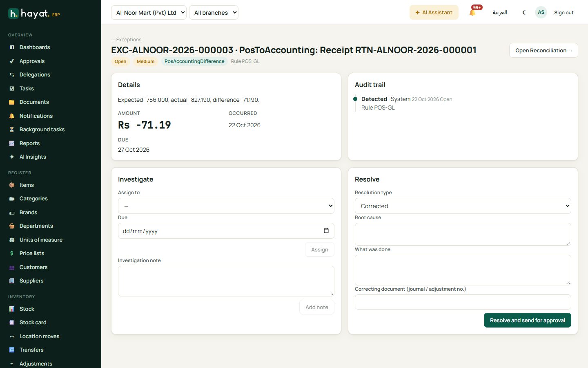Image resolution: width=588 pixels, height=368 pixels.
Task: Expand the Assign to dropdown
Action: [x=226, y=206]
